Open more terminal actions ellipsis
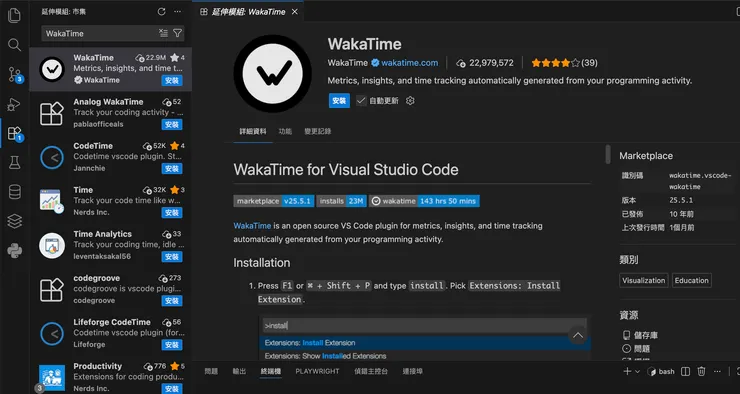The height and width of the screenshot is (394, 740). click(x=717, y=371)
